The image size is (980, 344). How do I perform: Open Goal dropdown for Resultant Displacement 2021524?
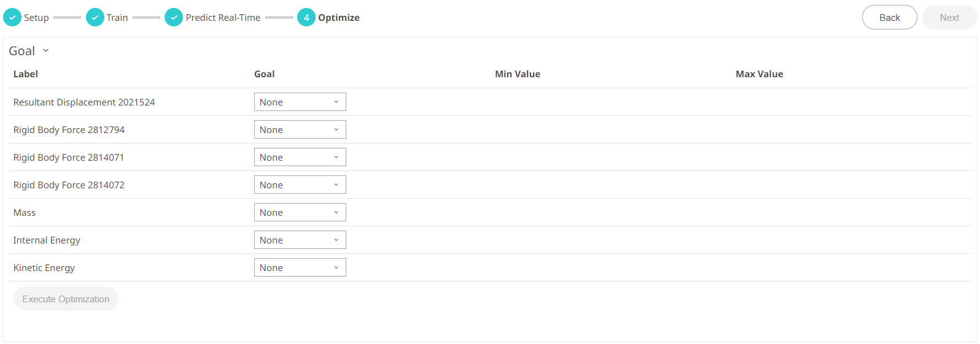click(300, 102)
